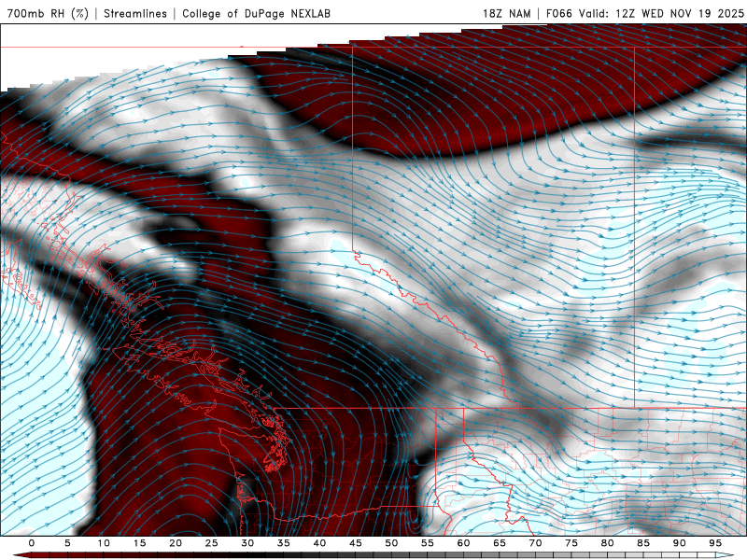Click the 'Streamlines' label in header
Screen dimensions: 747x560
click(x=135, y=13)
